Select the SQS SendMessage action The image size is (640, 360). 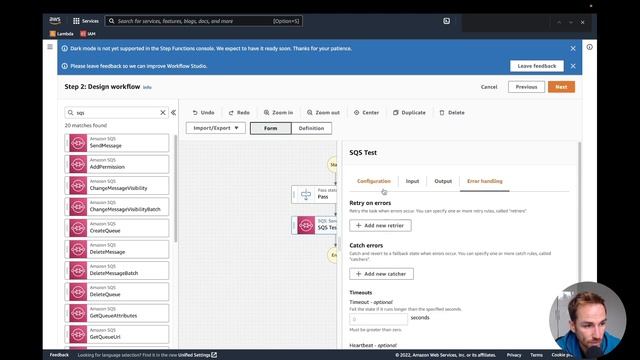[117, 143]
